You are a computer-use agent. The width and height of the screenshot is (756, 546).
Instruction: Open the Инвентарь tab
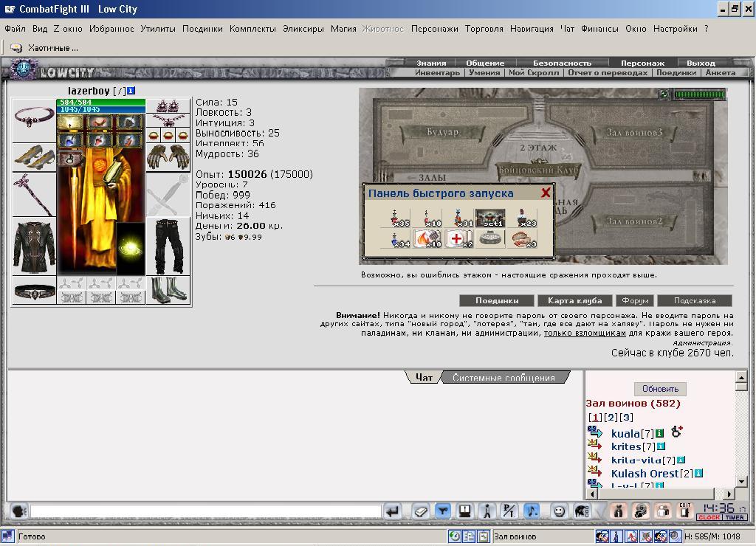(x=437, y=73)
